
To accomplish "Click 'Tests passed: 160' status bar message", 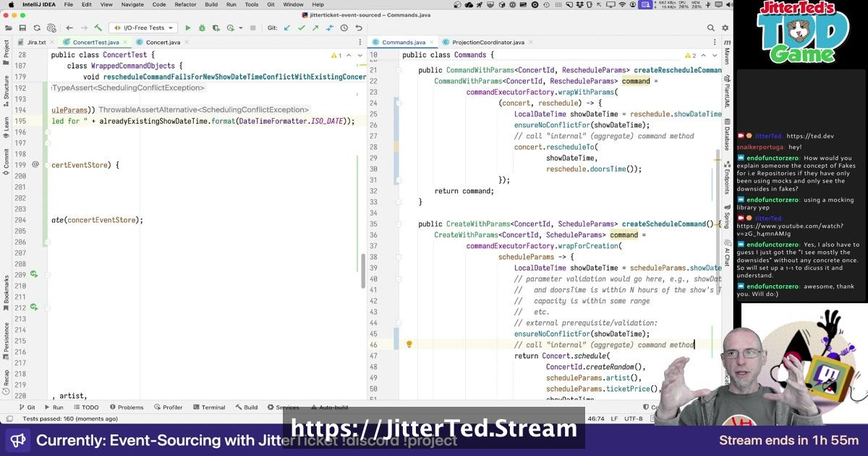I will [70, 418].
